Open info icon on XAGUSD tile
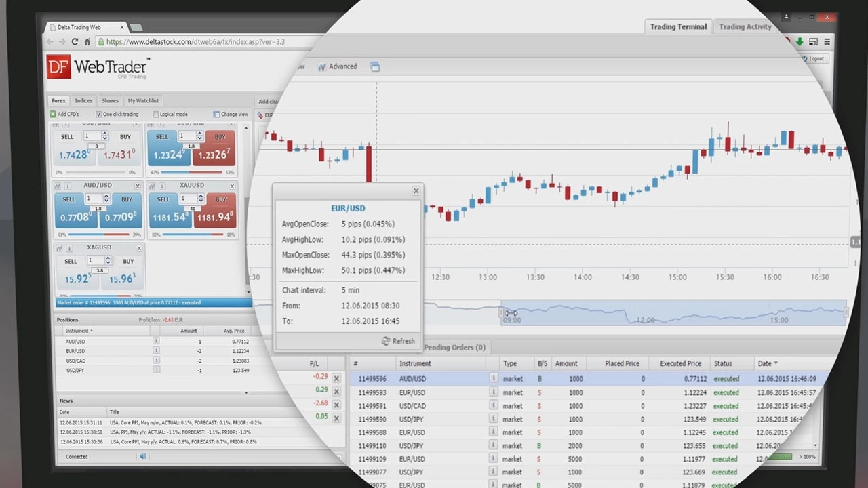 pyautogui.click(x=68, y=248)
